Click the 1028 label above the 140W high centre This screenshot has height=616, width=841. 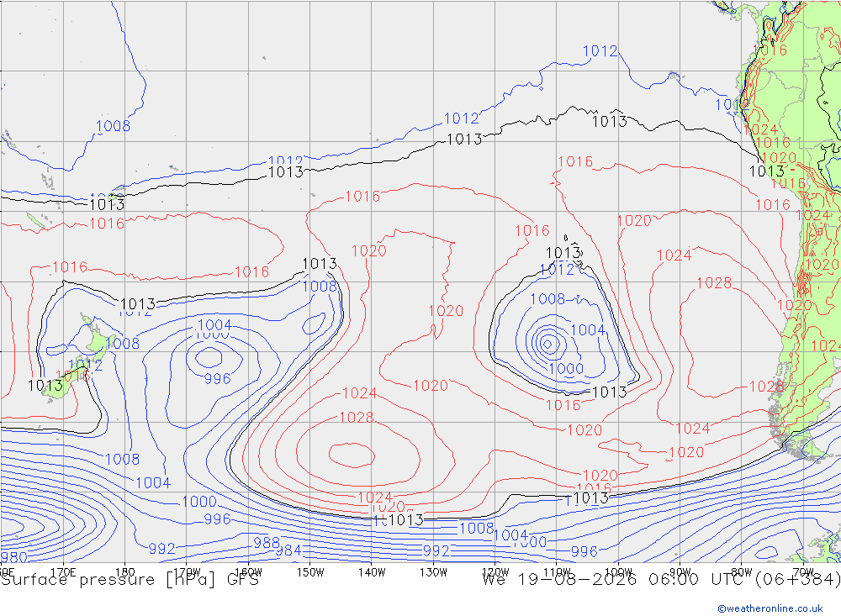tap(357, 417)
